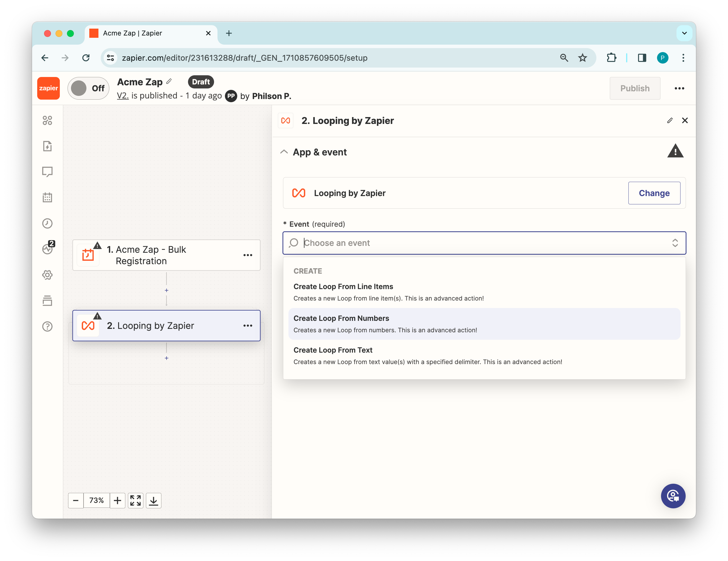Open the calendar sidebar icon
This screenshot has height=561, width=728.
point(47,197)
